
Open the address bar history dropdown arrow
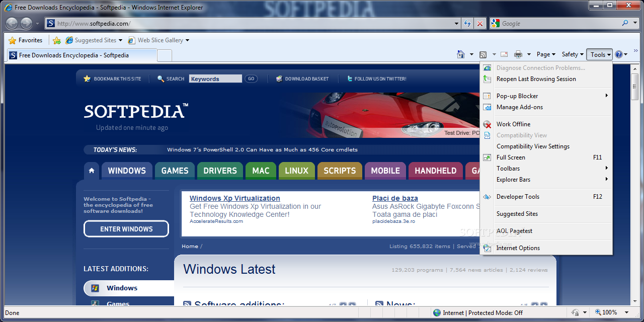coord(456,23)
